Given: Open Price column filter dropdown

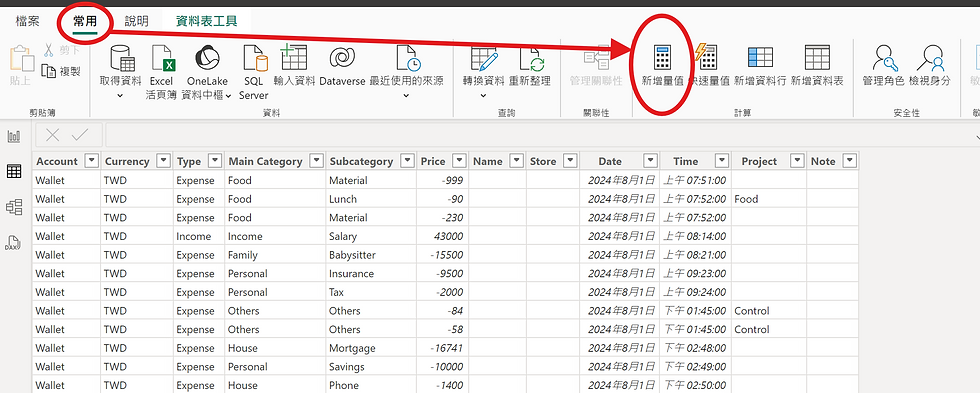Looking at the screenshot, I should click(459, 161).
